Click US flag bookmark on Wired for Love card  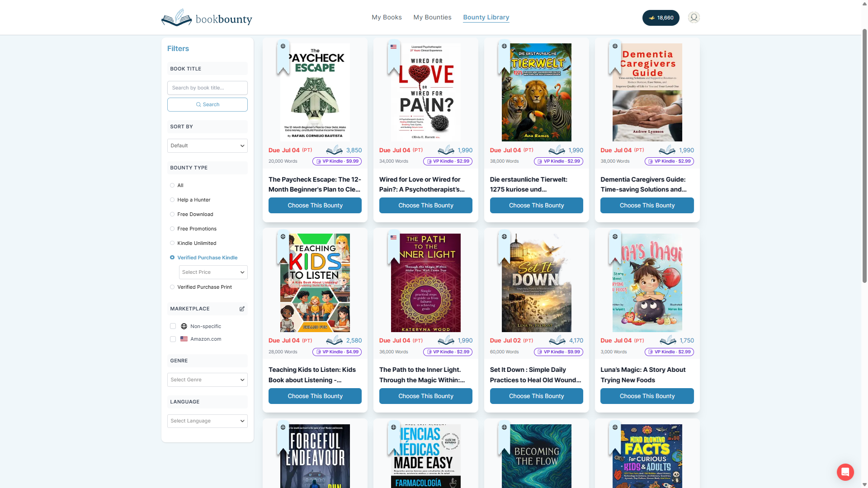(x=394, y=57)
